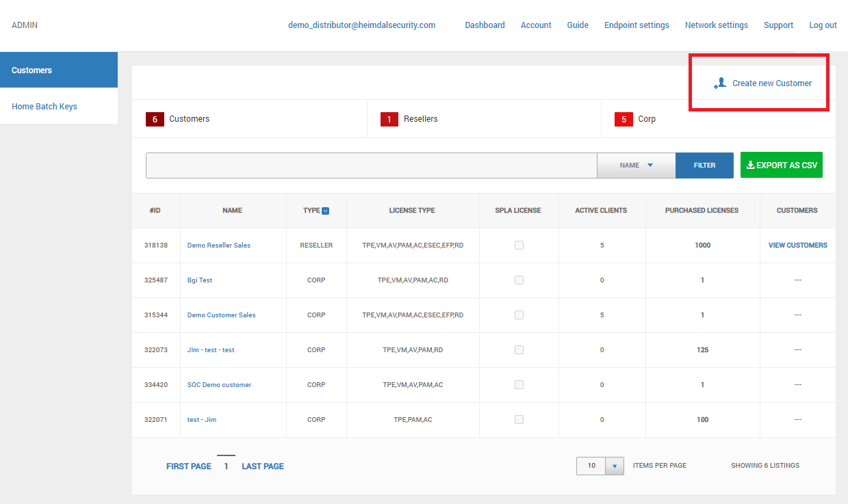Go to Endpoint settings
This screenshot has height=504, width=848.
[x=637, y=25]
